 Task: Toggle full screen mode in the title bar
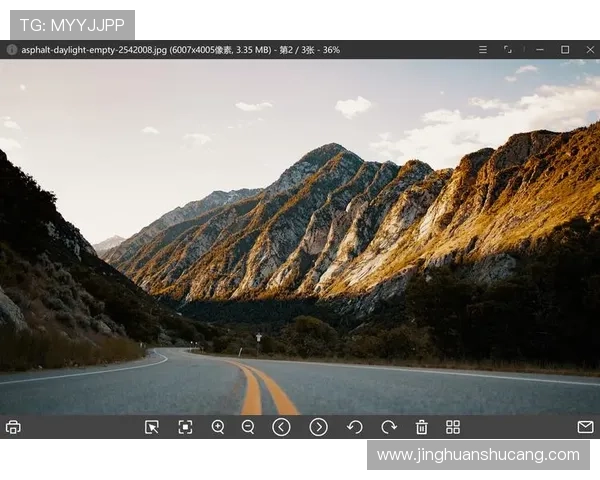pos(508,49)
